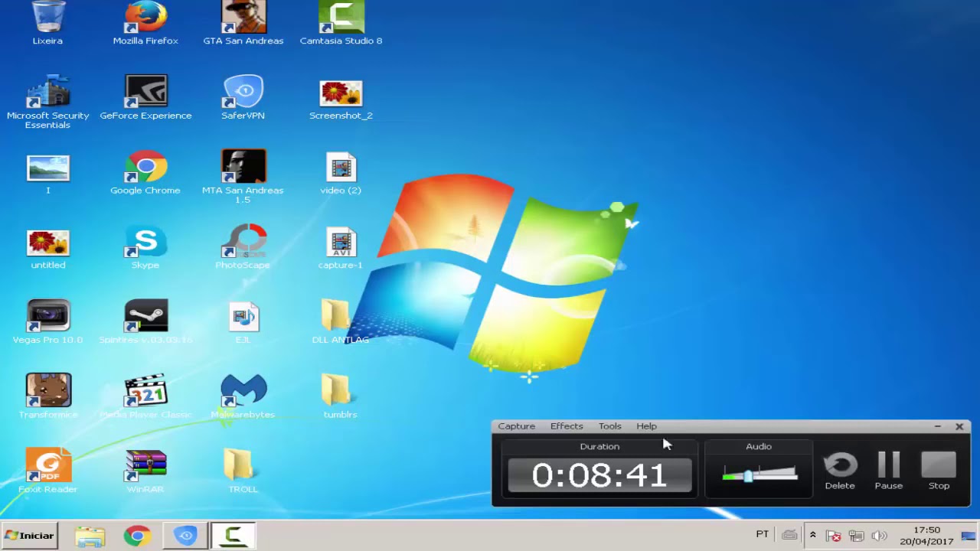Click the 0:08:41 duration display

599,475
